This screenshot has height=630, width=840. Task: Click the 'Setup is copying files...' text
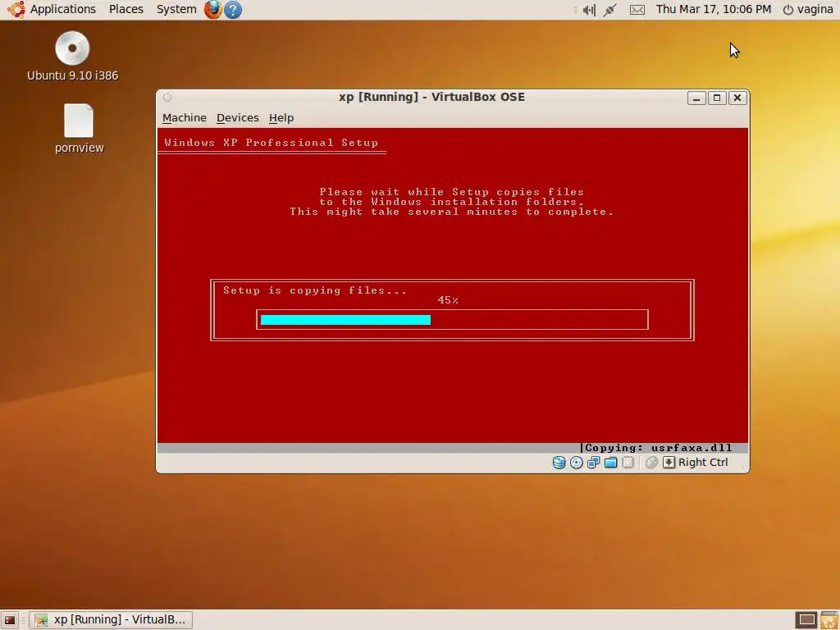click(315, 290)
